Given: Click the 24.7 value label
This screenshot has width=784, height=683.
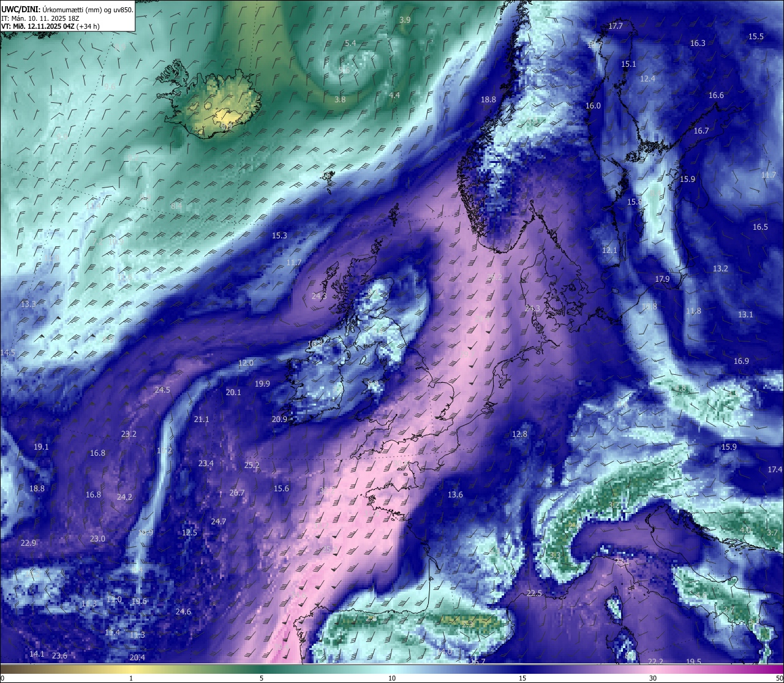Looking at the screenshot, I should click(x=219, y=521).
